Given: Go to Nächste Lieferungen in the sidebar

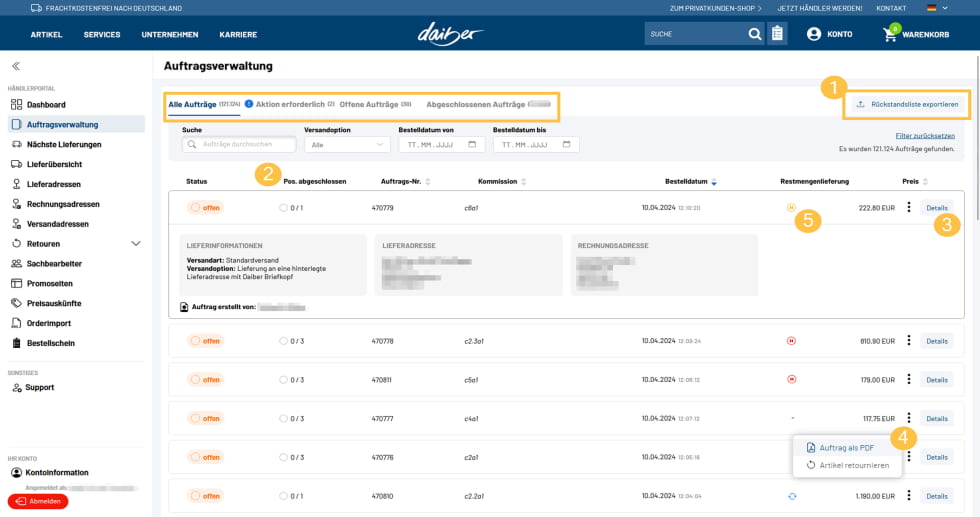Looking at the screenshot, I should (56, 144).
